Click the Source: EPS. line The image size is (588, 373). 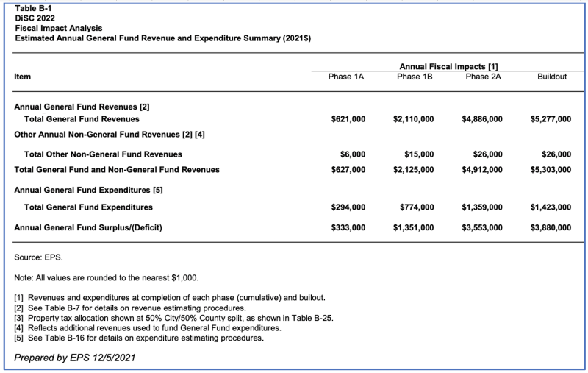pos(37,257)
